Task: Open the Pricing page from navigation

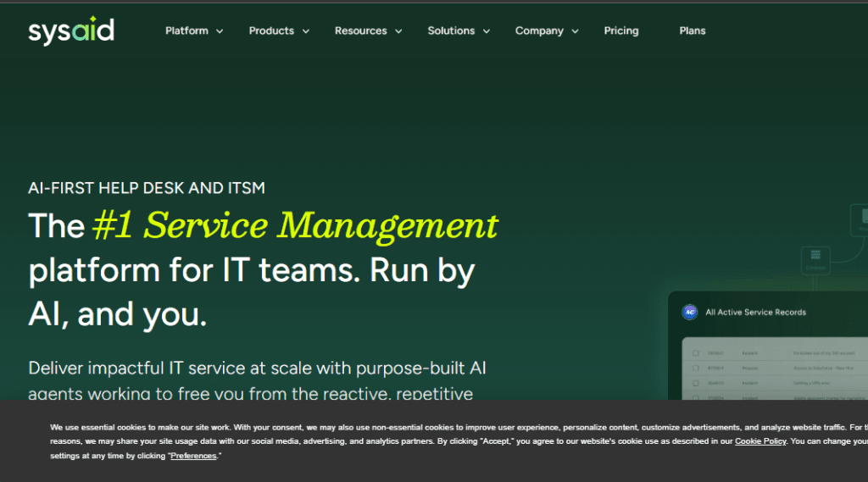Action: (x=620, y=30)
